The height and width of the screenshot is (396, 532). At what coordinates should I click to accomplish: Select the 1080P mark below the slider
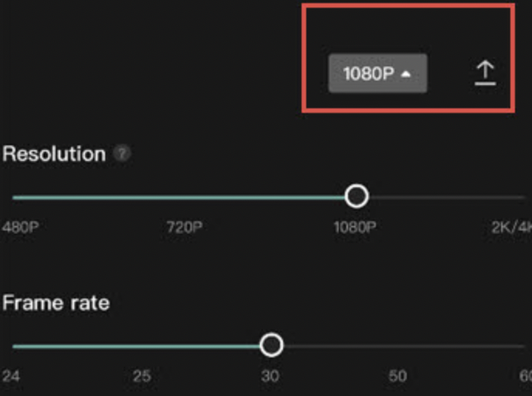[355, 227]
